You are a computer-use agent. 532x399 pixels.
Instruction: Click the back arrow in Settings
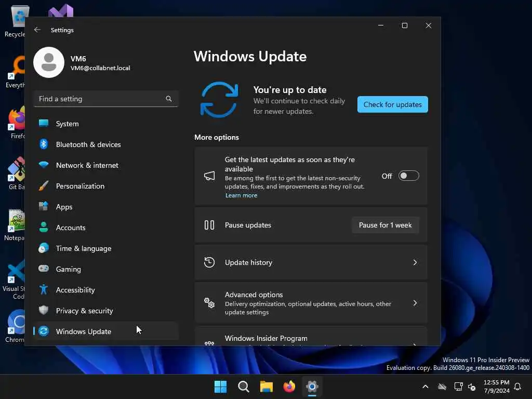(x=37, y=30)
